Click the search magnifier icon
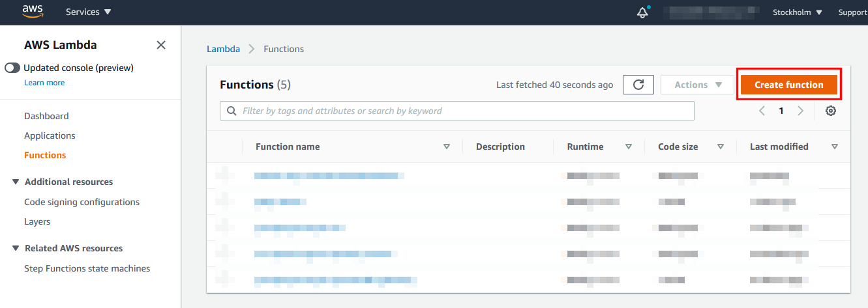This screenshot has width=868, height=308. (x=232, y=111)
